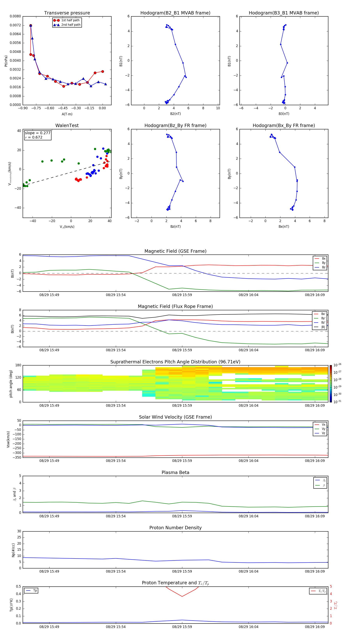Click the Bz legend entry in GSE panel
This screenshot has height=644, width=351.
(x=320, y=267)
